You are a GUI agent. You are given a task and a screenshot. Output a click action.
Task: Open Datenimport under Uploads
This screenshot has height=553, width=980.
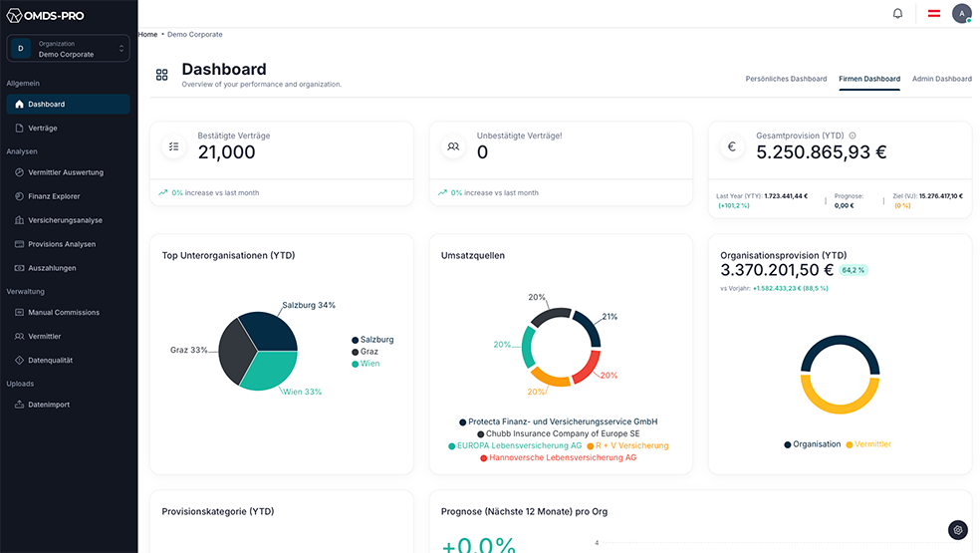tap(49, 405)
